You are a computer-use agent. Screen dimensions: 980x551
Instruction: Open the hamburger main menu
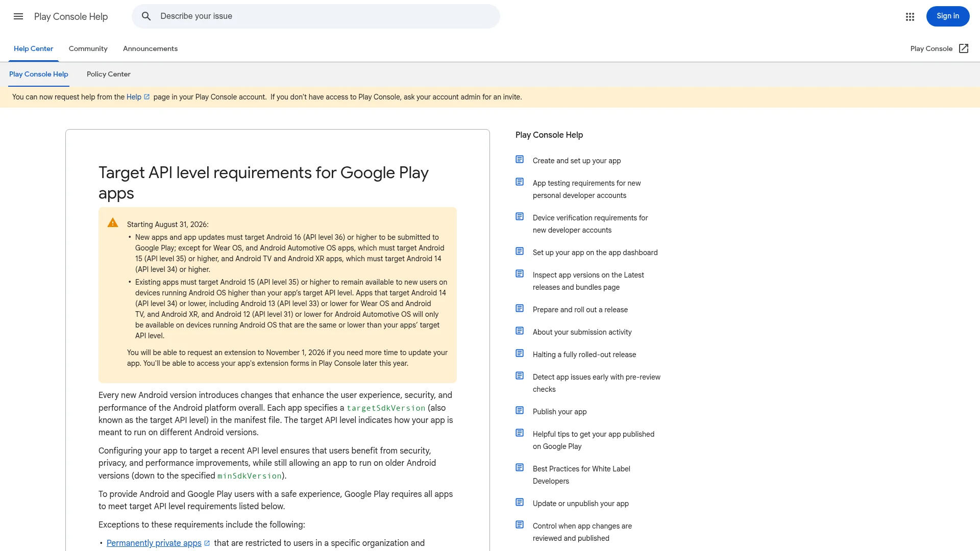18,16
